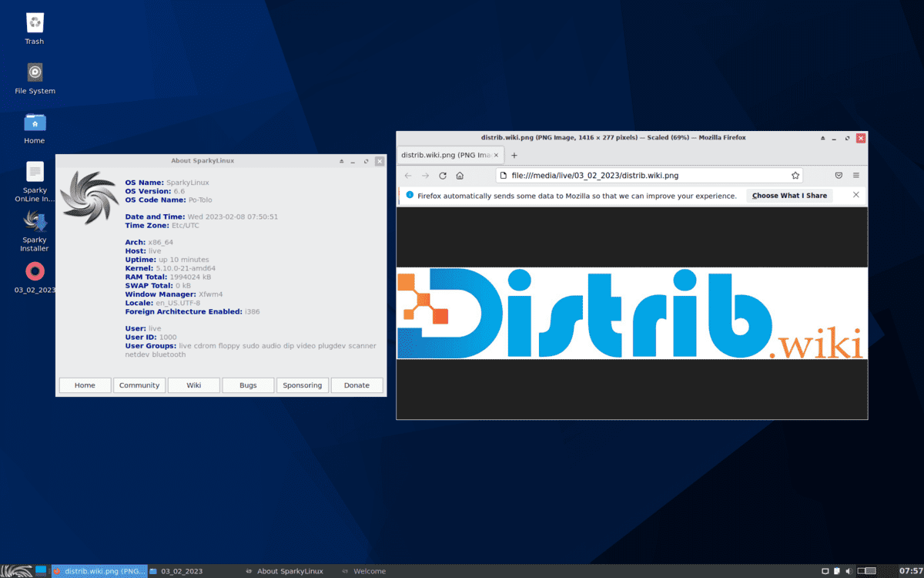The image size is (924, 578).
Task: Select the distrib.wiki.png Firefox tab
Action: 451,155
